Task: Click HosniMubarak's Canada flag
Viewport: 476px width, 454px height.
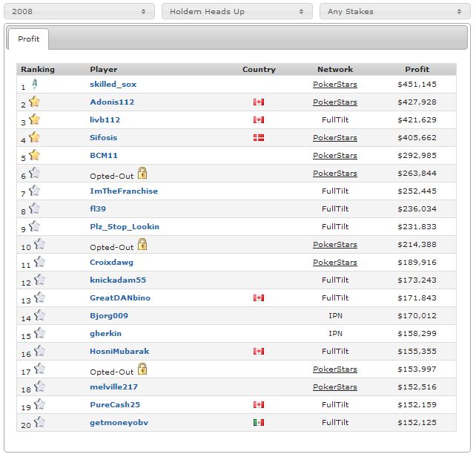Action: click(x=259, y=352)
